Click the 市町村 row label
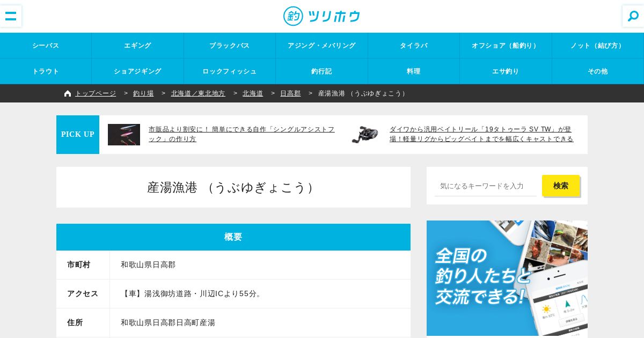This screenshot has height=338, width=644. tap(79, 265)
